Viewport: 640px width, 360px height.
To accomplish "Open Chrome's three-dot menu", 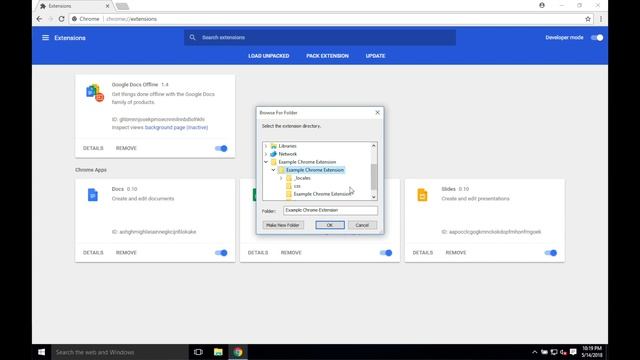I will [x=600, y=19].
